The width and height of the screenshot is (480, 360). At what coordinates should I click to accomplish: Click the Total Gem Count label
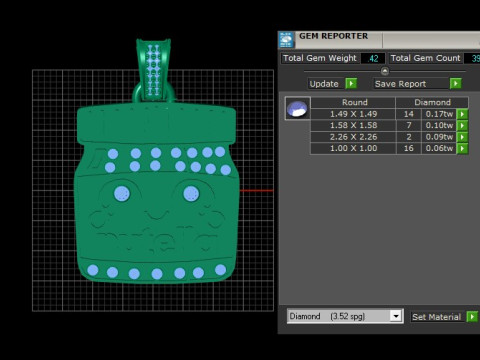(x=425, y=58)
